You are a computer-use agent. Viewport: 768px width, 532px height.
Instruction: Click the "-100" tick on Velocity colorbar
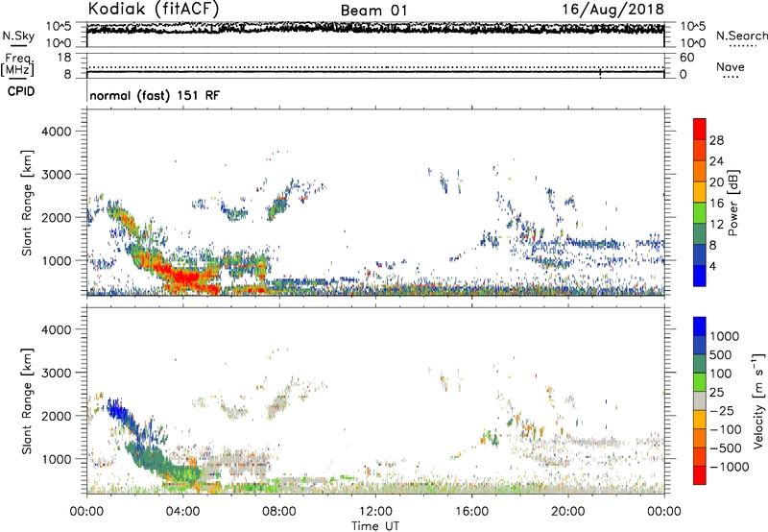(726, 429)
